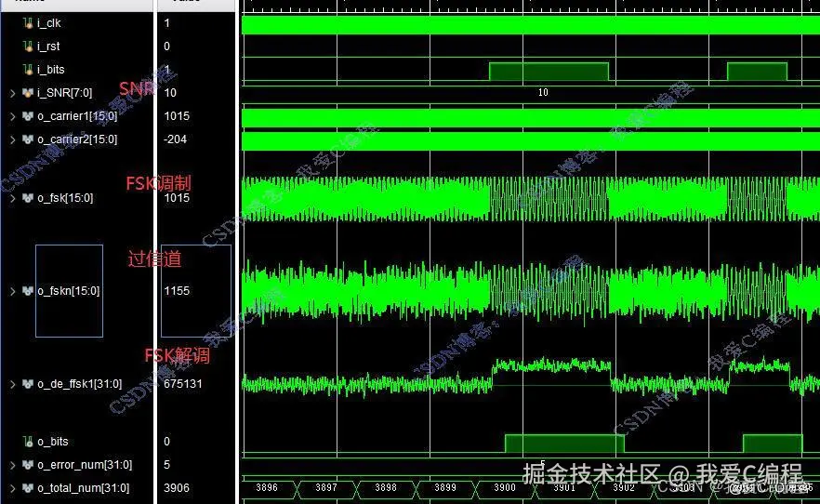Click the o_fsk[15:0] bus icon
Image resolution: width=820 pixels, height=504 pixels.
28,198
